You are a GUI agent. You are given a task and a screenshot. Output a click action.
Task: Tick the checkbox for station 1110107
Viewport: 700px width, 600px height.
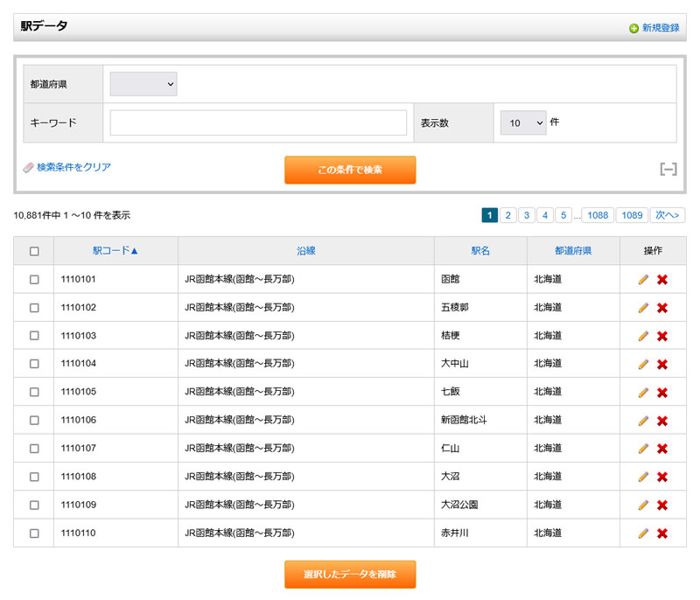(x=34, y=449)
